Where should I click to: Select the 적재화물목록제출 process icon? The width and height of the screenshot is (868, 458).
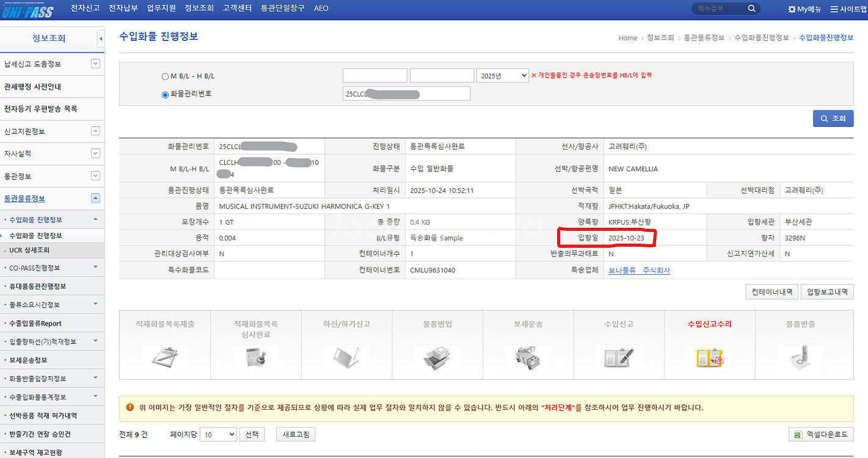point(165,356)
